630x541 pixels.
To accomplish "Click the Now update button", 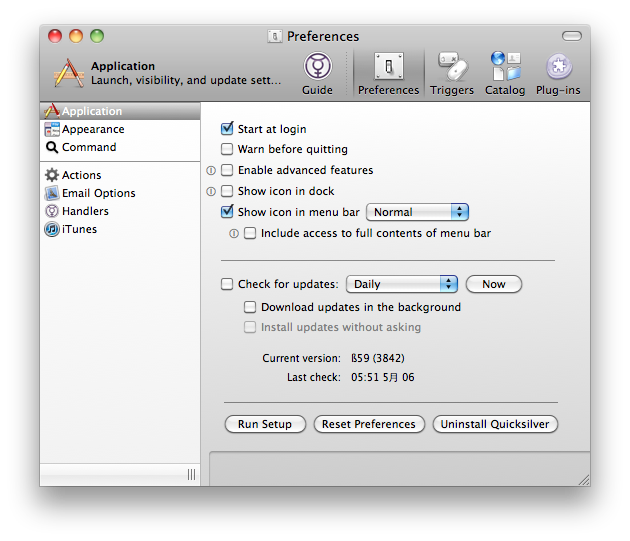I will coord(494,284).
